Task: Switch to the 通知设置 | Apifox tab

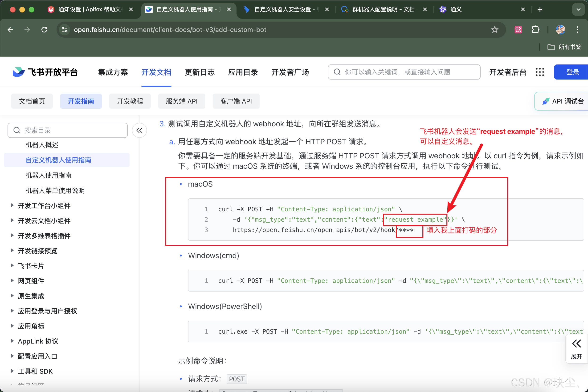Action: coord(91,9)
